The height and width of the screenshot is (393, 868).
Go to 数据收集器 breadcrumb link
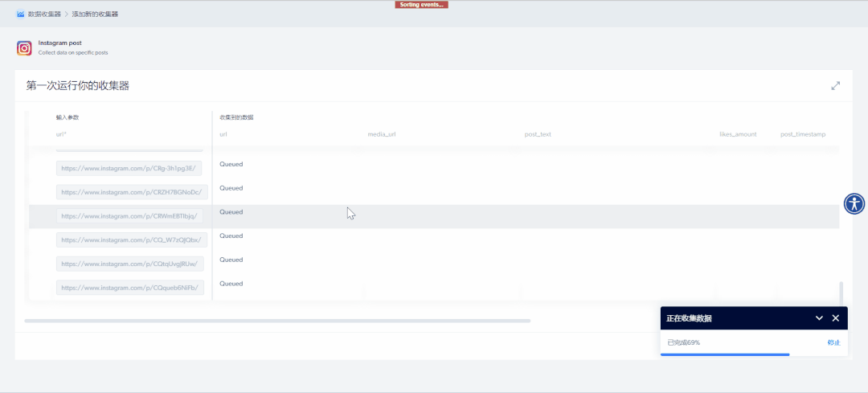point(44,14)
